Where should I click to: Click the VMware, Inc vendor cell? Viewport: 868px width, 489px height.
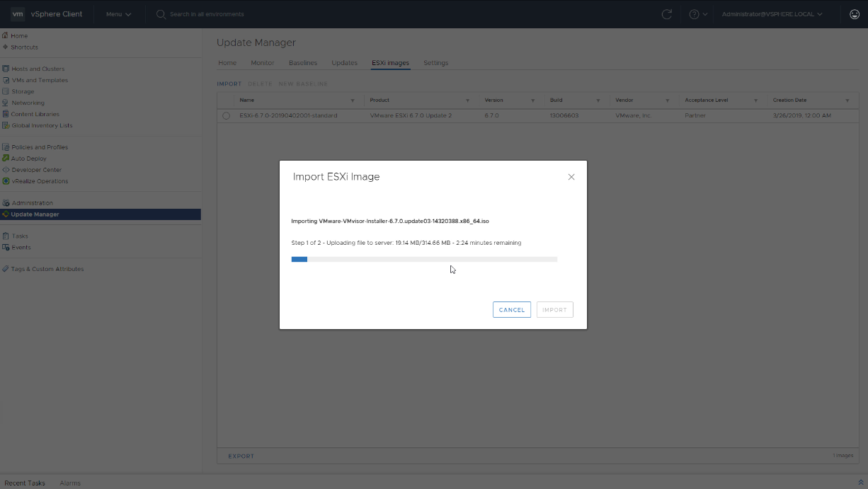(x=633, y=115)
